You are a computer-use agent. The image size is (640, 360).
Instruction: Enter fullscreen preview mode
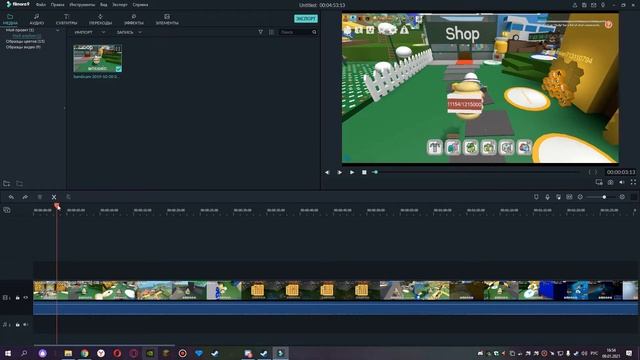(633, 182)
